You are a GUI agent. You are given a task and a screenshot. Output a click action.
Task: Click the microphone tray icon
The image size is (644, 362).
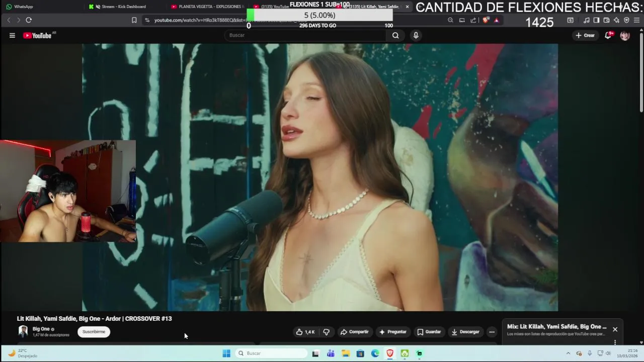590,353
